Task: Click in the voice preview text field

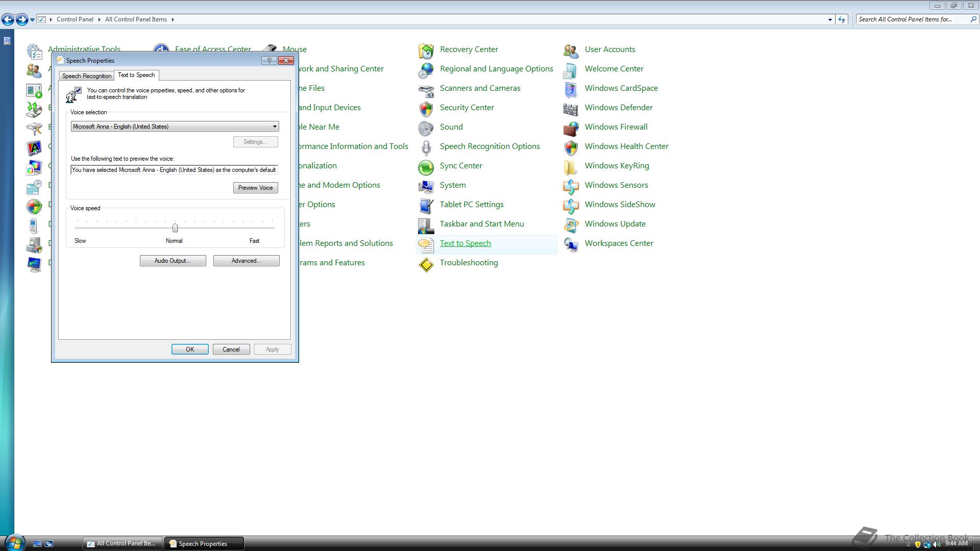Action: (174, 170)
